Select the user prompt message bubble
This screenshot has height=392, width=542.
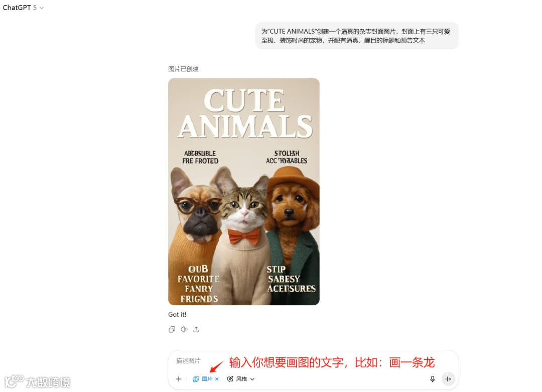[357, 36]
